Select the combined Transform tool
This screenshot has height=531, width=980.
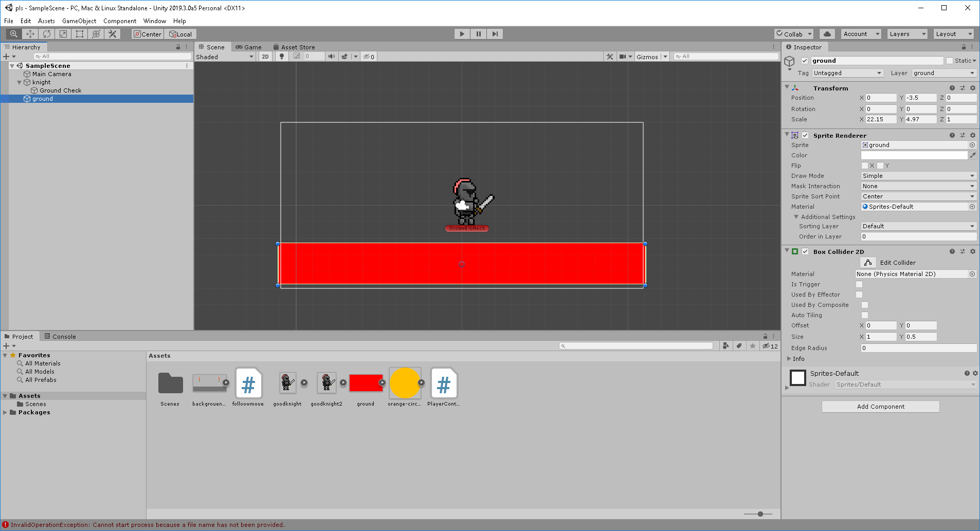pyautogui.click(x=96, y=34)
